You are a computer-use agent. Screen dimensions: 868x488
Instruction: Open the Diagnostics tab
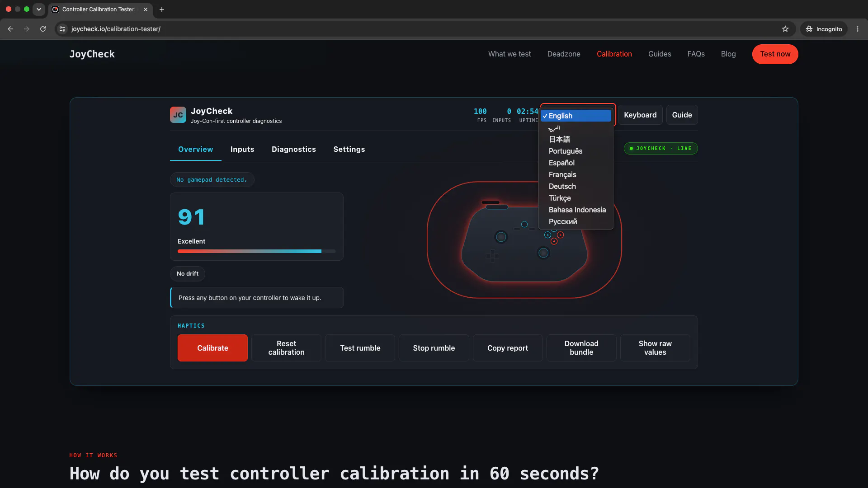tap(294, 149)
